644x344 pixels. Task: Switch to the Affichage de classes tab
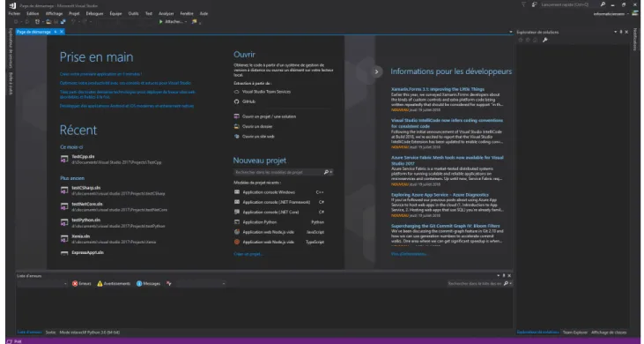(x=609, y=333)
